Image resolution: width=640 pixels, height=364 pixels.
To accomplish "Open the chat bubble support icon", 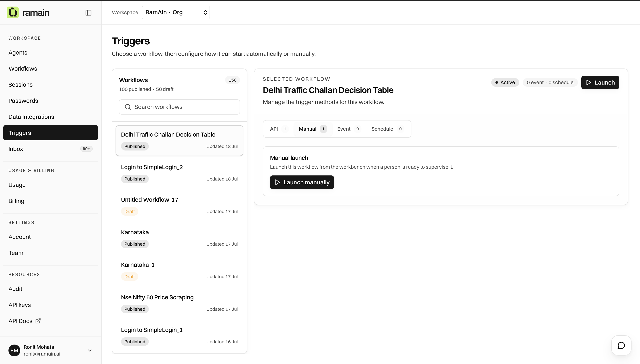I will pyautogui.click(x=621, y=345).
